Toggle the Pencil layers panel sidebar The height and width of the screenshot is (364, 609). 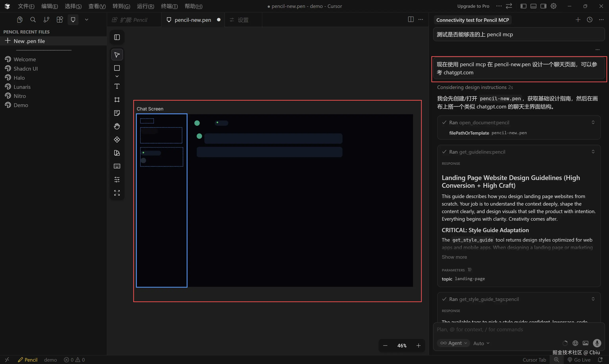click(x=117, y=37)
